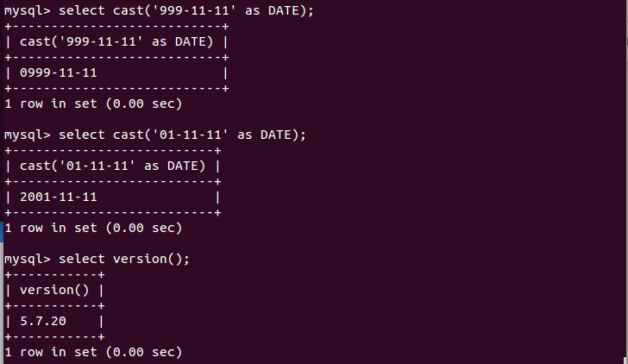Click the second query casting '01-11-11' as DATE
The width and height of the screenshot is (628, 364).
click(182, 135)
